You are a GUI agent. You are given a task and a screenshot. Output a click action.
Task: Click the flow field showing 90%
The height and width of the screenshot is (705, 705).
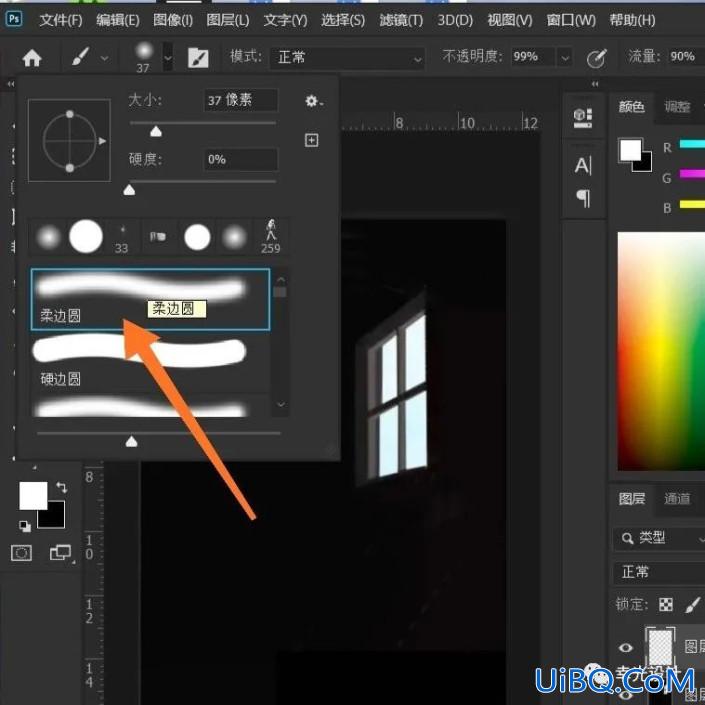(x=685, y=57)
